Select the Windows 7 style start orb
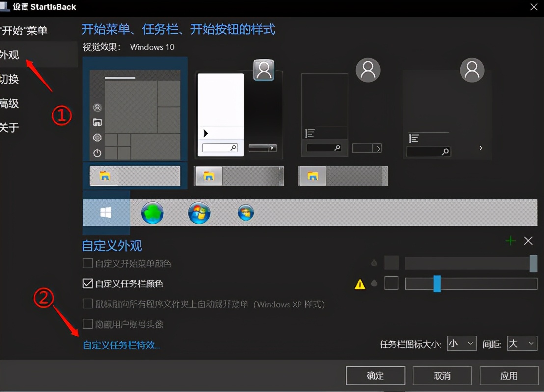The image size is (544, 392). 199,212
